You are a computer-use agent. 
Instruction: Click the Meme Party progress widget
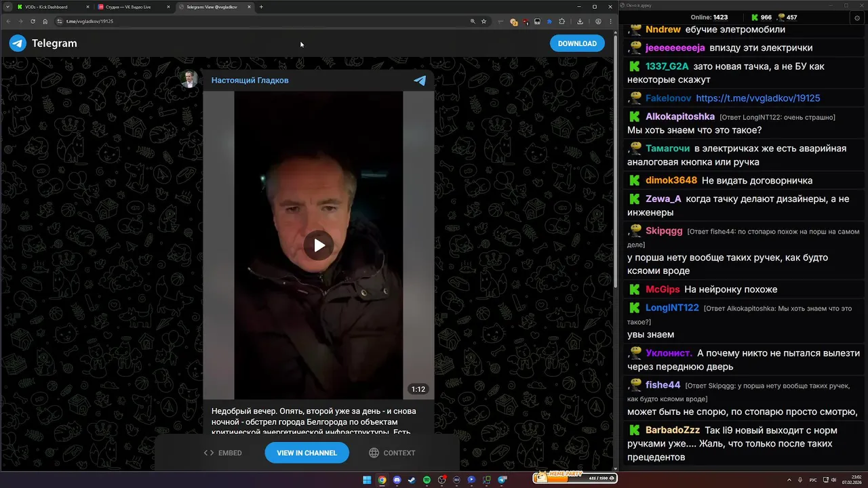tap(575, 478)
